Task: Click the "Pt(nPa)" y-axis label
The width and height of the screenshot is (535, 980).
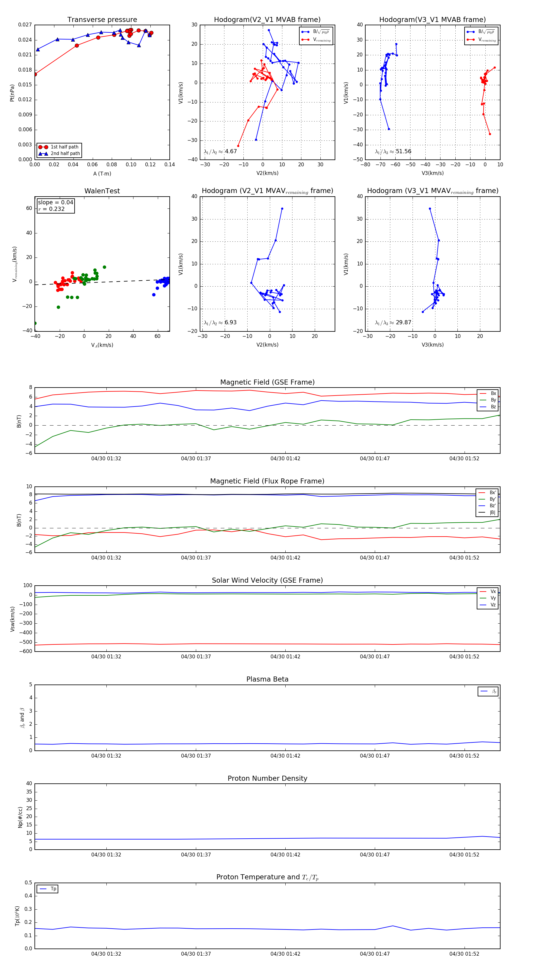Action: 12,93
